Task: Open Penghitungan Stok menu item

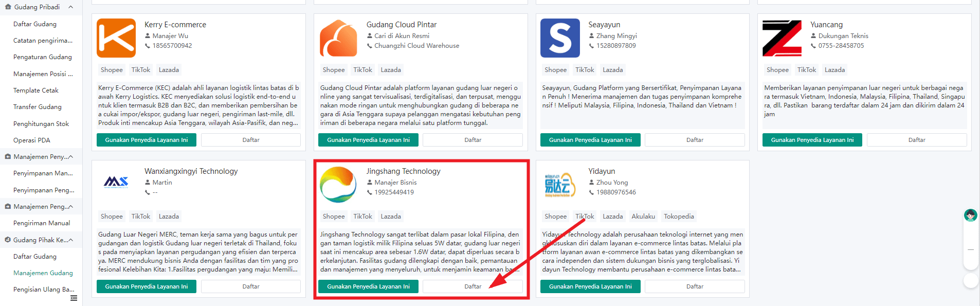Action: (41, 124)
